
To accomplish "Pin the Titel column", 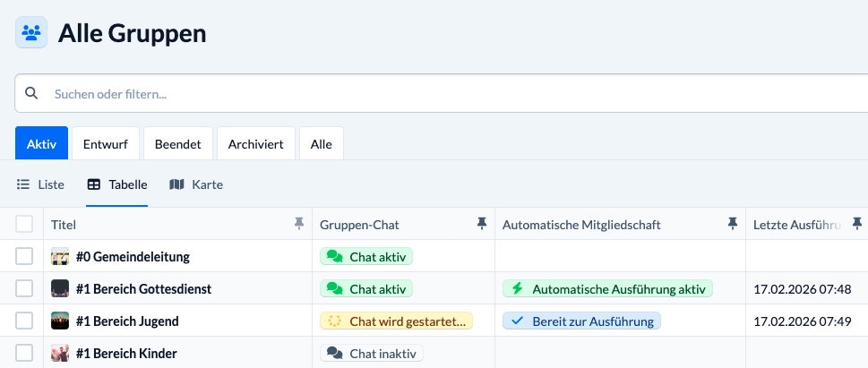I will coord(299,224).
